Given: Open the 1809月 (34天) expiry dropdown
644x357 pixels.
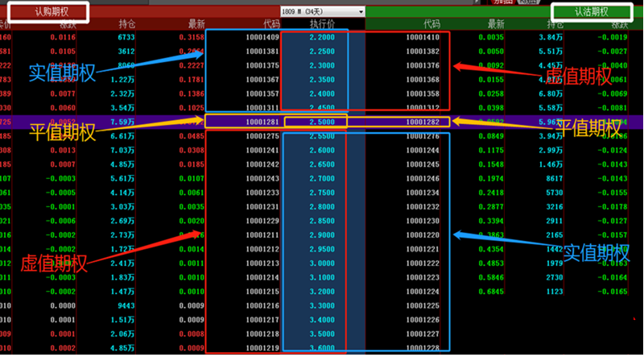Looking at the screenshot, I should pyautogui.click(x=323, y=11).
